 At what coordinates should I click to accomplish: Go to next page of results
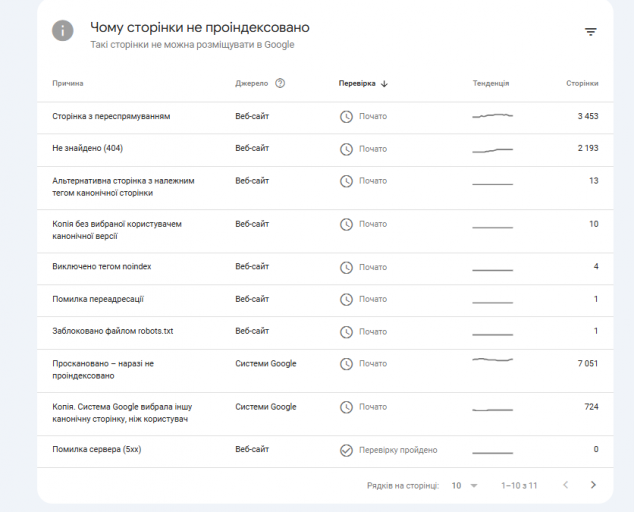pos(593,485)
